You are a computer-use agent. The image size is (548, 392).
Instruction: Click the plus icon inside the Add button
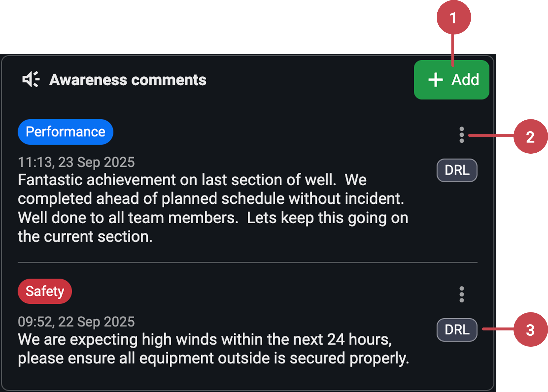(x=435, y=80)
